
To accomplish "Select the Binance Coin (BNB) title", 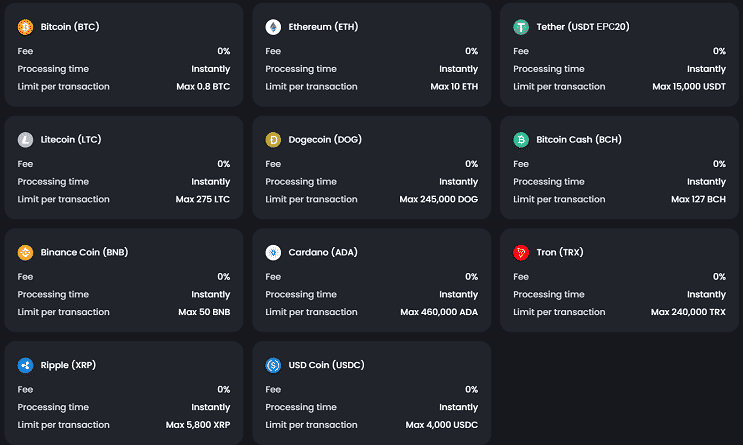I will tap(84, 253).
